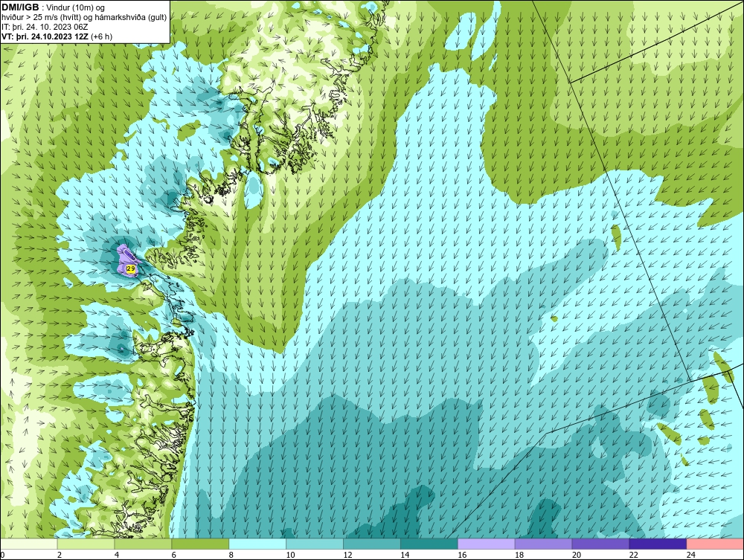Select the pink above-24 m/s swatch
744x560 pixels.
click(715, 544)
